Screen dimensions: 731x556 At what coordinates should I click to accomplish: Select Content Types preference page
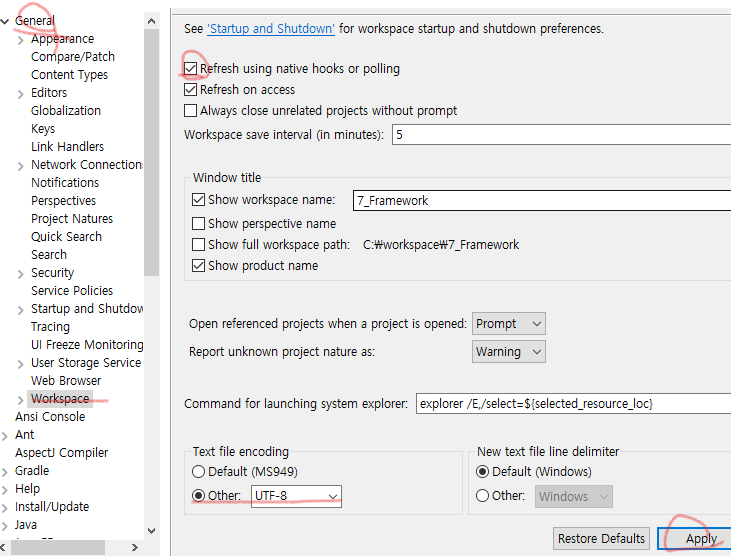tap(69, 75)
